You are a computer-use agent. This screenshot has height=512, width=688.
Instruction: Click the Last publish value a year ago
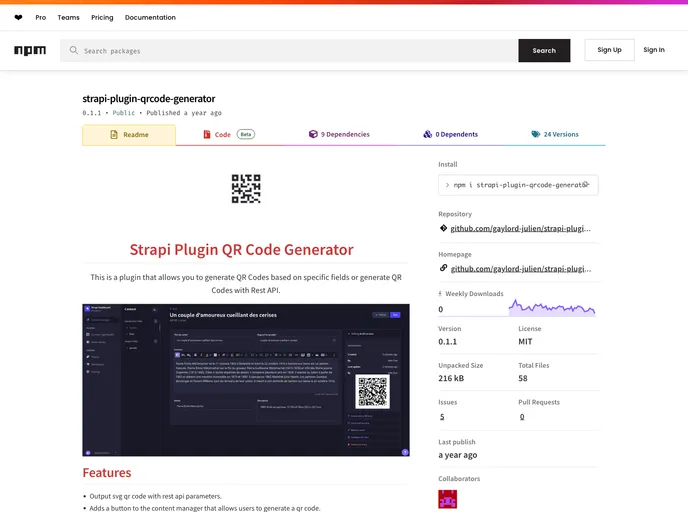458,455
